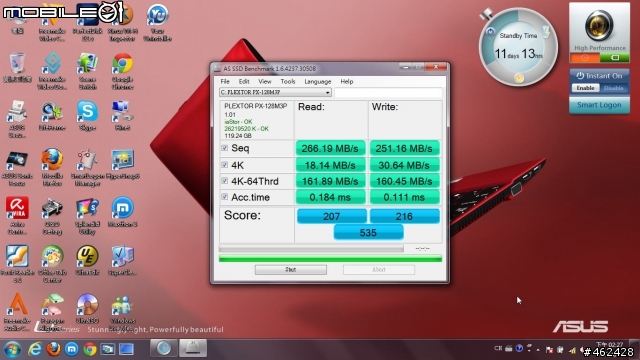Click the total score 535 button
Viewport: 640px width, 360px height.
(368, 233)
